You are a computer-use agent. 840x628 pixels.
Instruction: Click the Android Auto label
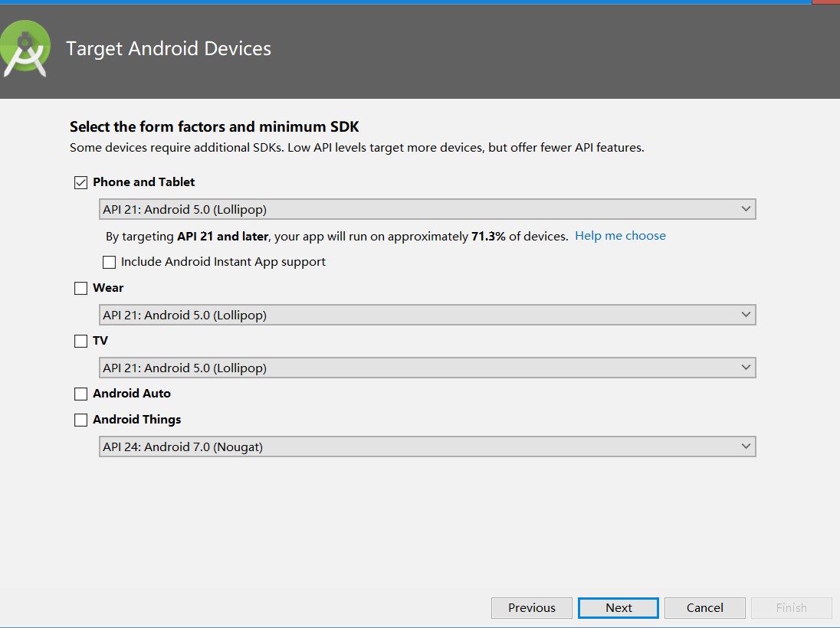tap(132, 394)
